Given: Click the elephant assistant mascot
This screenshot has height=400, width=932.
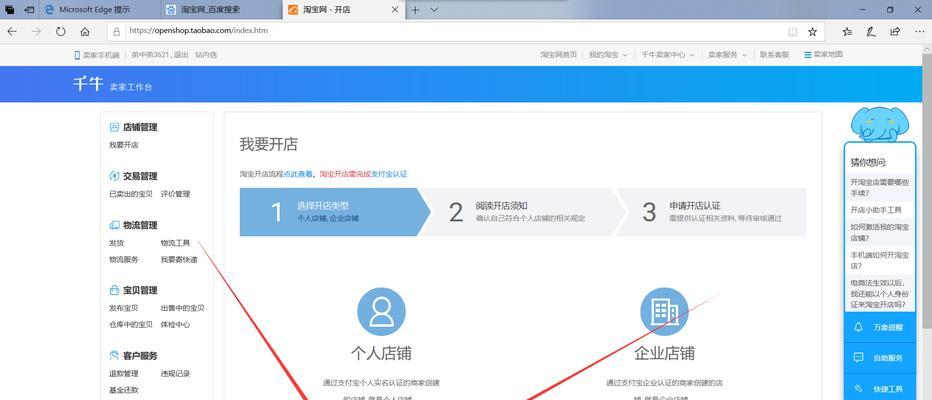Looking at the screenshot, I should pyautogui.click(x=879, y=125).
